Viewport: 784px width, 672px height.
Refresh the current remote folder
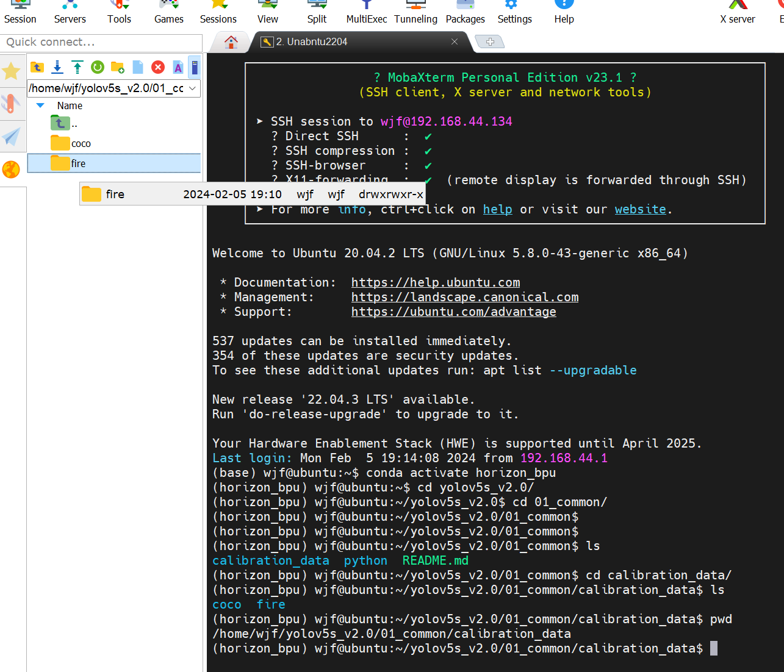[x=98, y=67]
